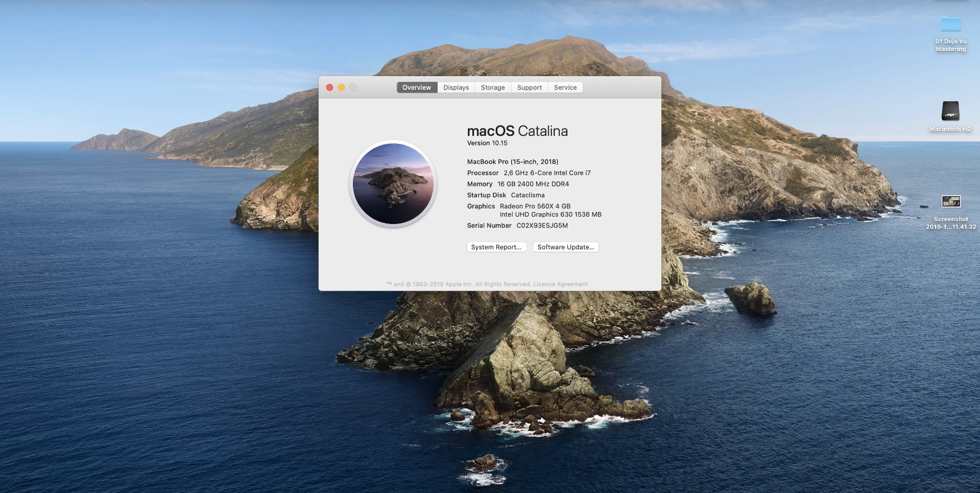The width and height of the screenshot is (980, 493).
Task: Select the Screenshot file icon on desktop
Action: (x=950, y=201)
